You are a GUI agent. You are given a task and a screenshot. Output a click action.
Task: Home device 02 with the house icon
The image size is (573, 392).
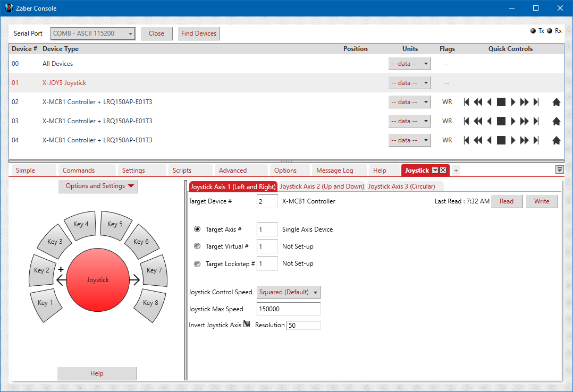tap(556, 102)
